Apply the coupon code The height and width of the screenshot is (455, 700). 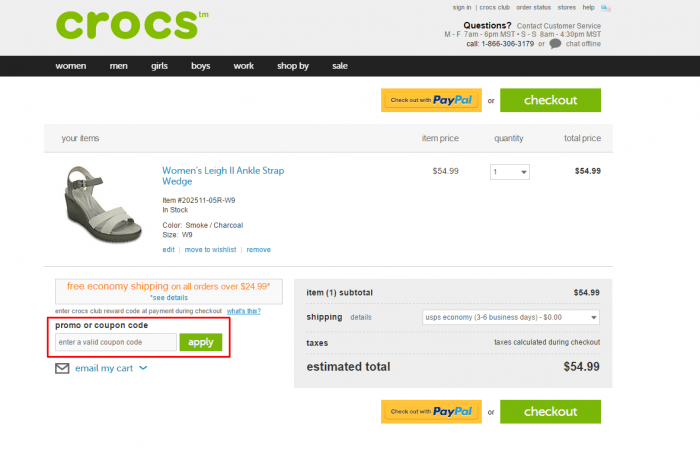pyautogui.click(x=201, y=342)
